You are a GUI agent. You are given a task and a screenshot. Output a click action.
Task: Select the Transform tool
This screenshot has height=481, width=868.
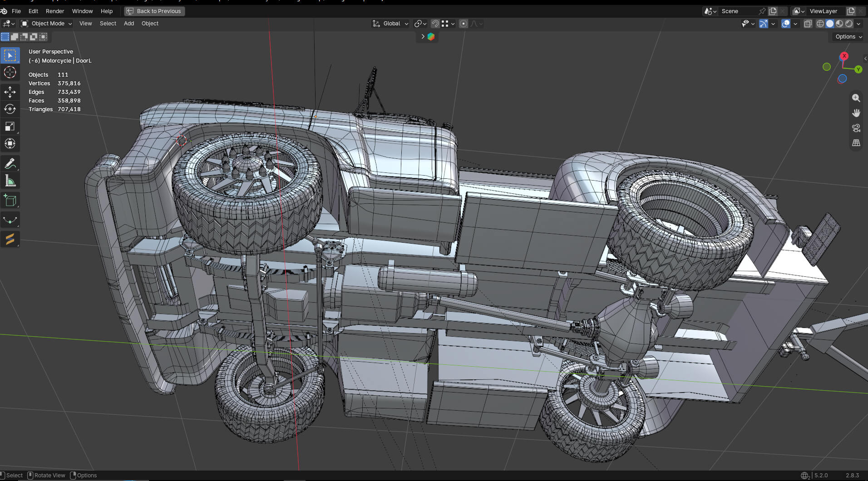pyautogui.click(x=10, y=144)
